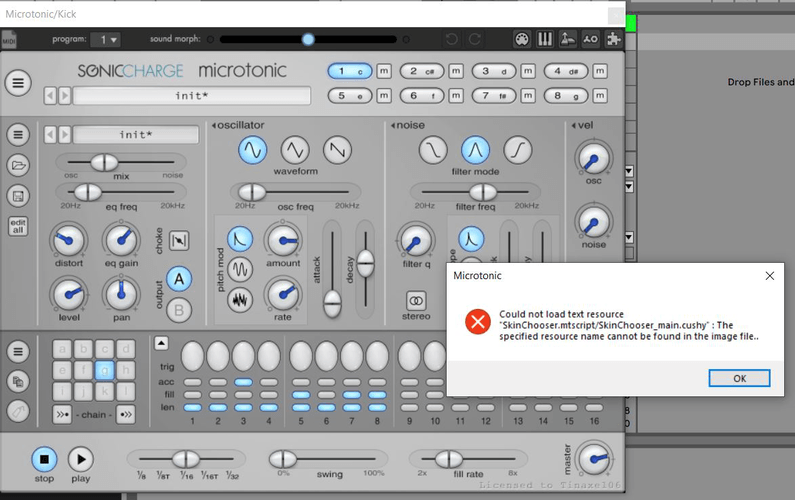795x500 pixels.
Task: Click the undo arrow in top toolbar
Action: [x=452, y=39]
